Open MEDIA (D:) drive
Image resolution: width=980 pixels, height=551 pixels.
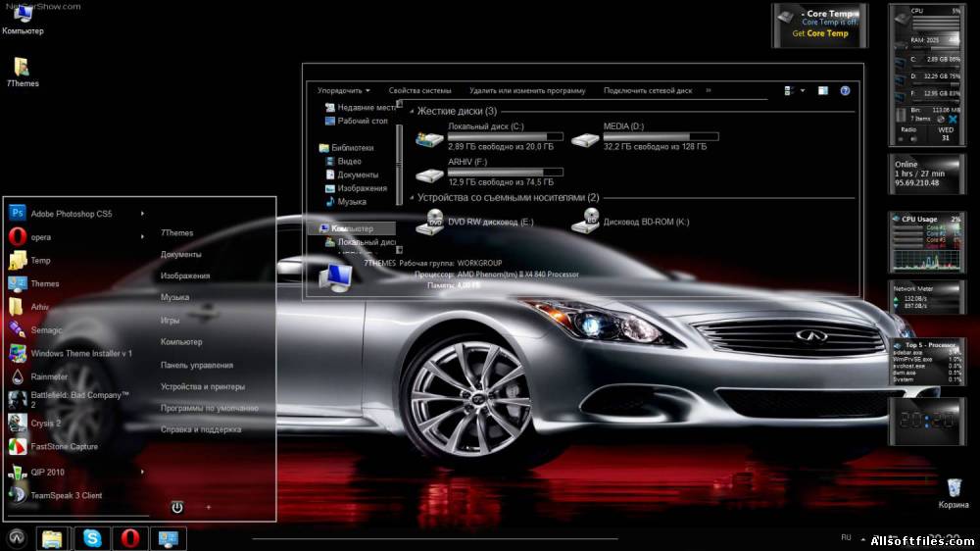pos(645,137)
